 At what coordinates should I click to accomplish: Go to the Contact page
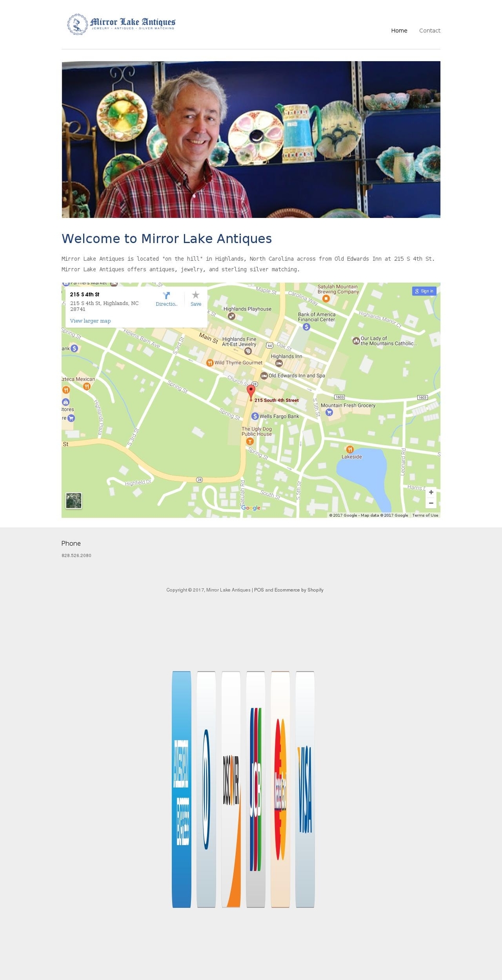click(429, 31)
